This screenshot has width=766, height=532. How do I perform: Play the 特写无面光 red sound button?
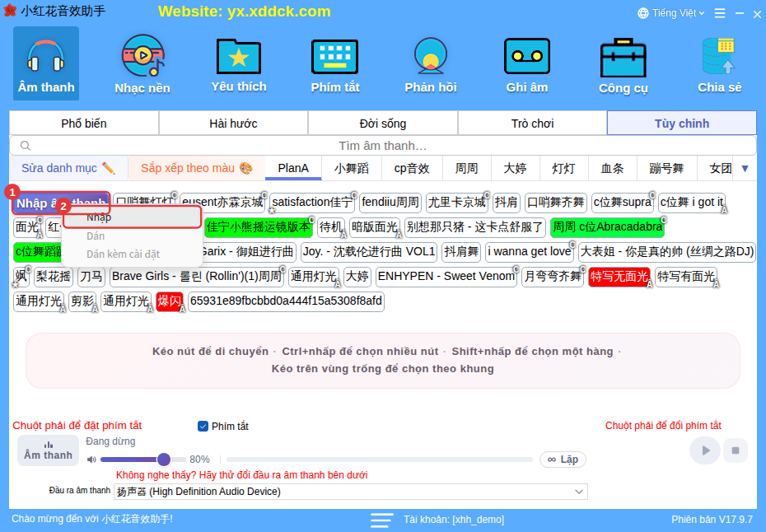tap(619, 277)
